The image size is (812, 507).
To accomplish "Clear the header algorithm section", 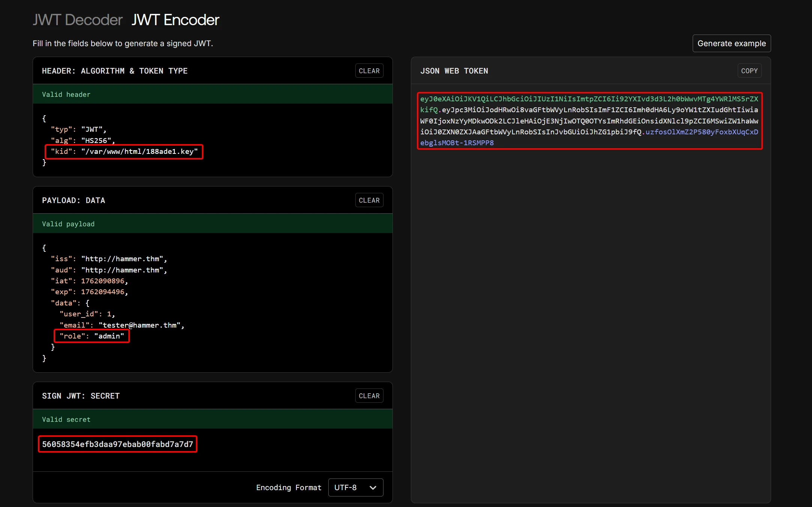I will 369,71.
